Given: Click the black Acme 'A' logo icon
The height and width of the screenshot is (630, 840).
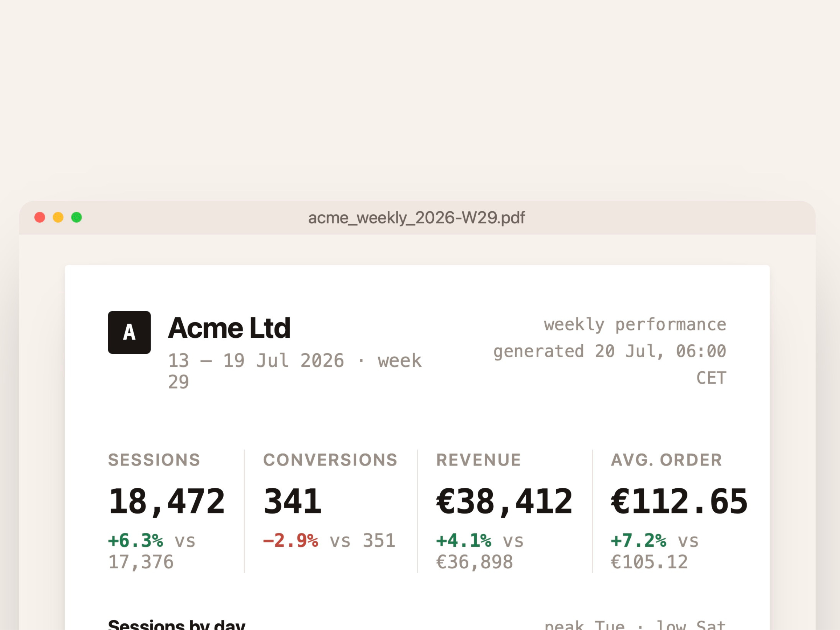Looking at the screenshot, I should point(129,332).
